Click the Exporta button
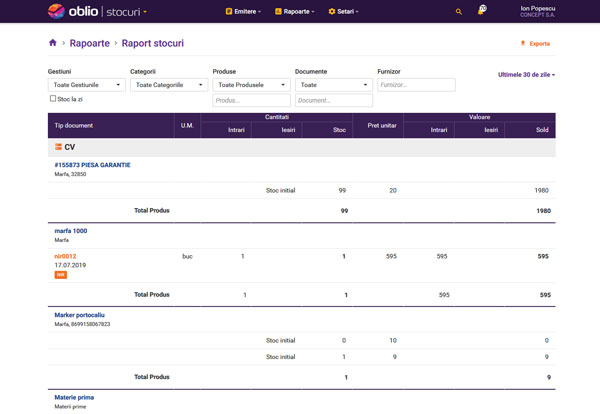 click(535, 44)
